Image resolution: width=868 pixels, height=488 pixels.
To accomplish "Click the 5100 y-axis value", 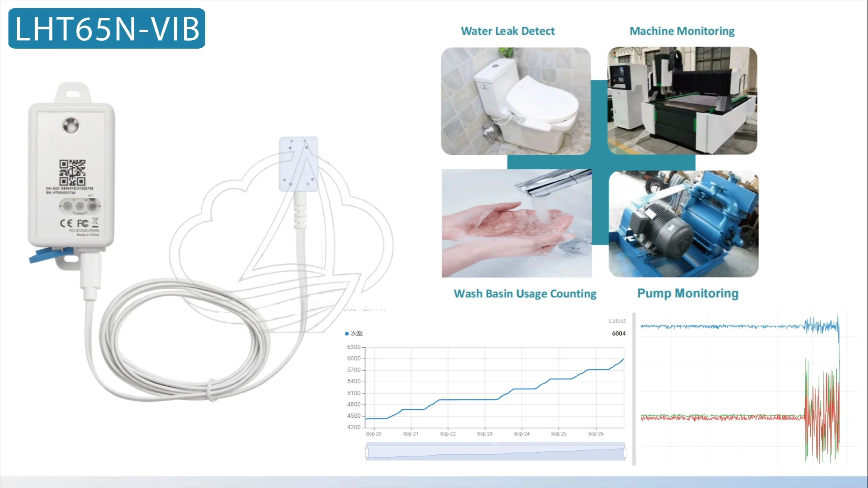I will click(x=354, y=393).
